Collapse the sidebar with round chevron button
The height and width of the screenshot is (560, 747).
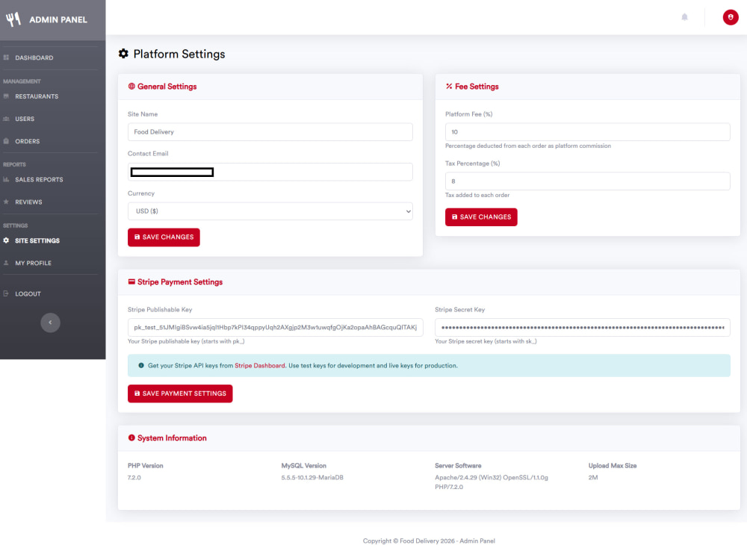click(x=51, y=323)
